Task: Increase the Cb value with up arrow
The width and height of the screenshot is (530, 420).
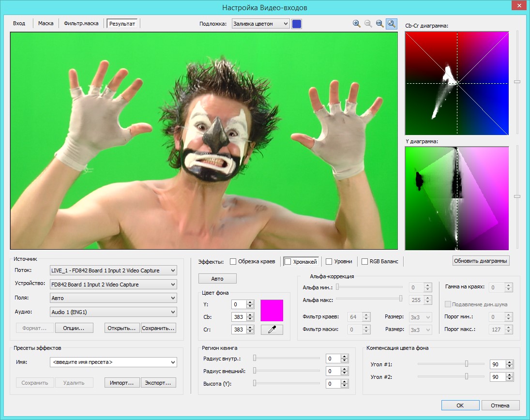Action: pos(250,315)
